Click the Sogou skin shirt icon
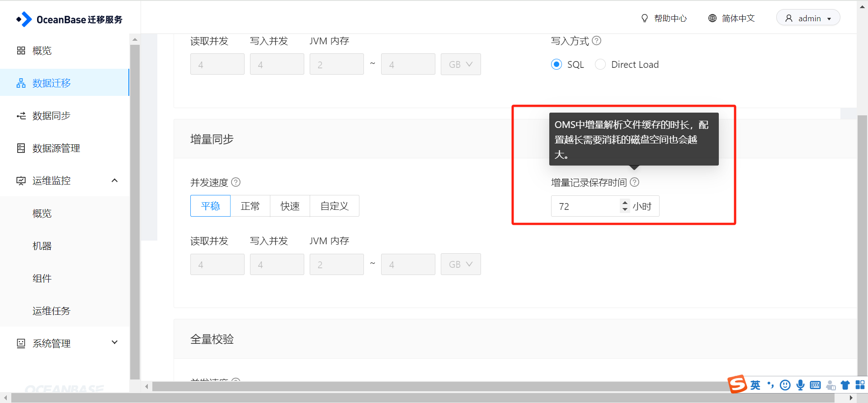The width and height of the screenshot is (868, 403). [845, 385]
